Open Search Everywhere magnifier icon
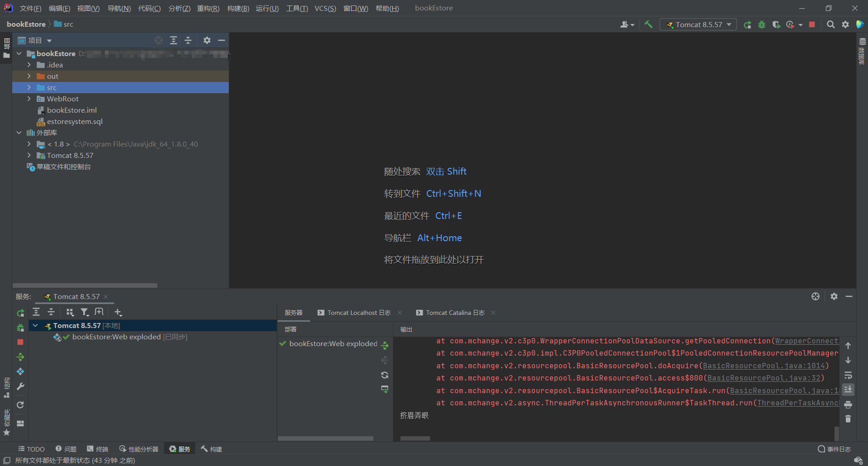868x466 pixels. pos(831,24)
